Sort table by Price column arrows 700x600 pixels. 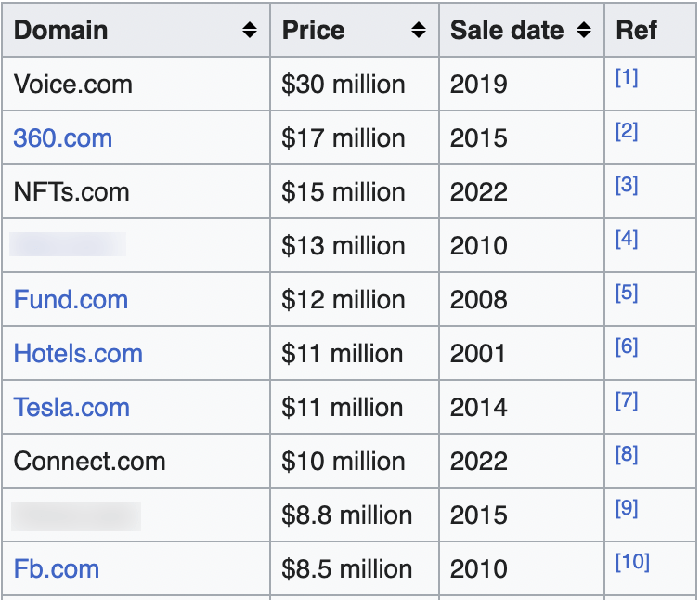coord(420,30)
